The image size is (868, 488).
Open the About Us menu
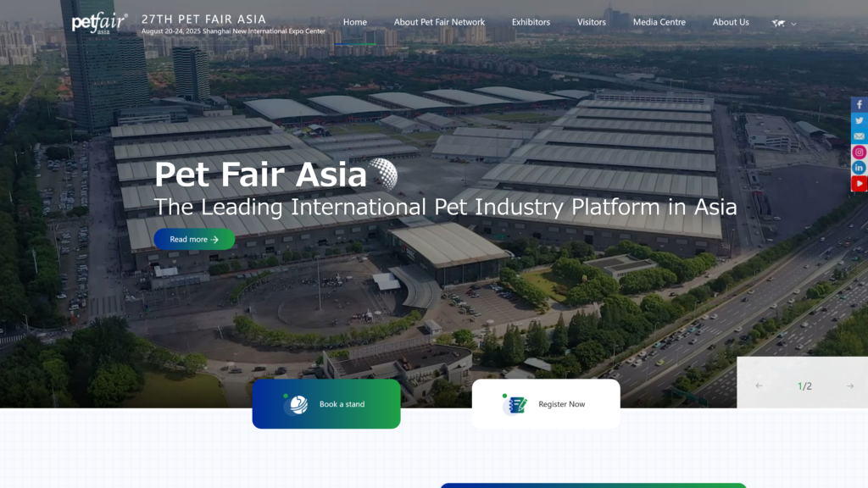pos(731,22)
